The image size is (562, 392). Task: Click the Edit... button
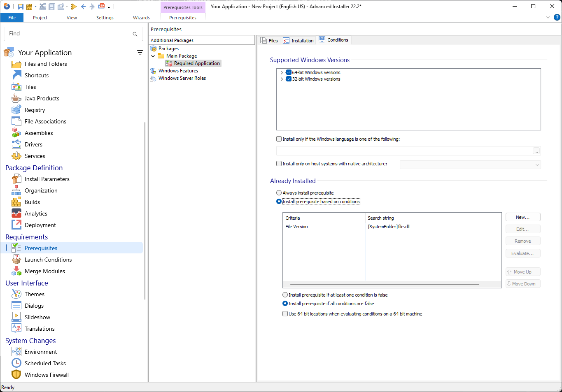pos(523,229)
